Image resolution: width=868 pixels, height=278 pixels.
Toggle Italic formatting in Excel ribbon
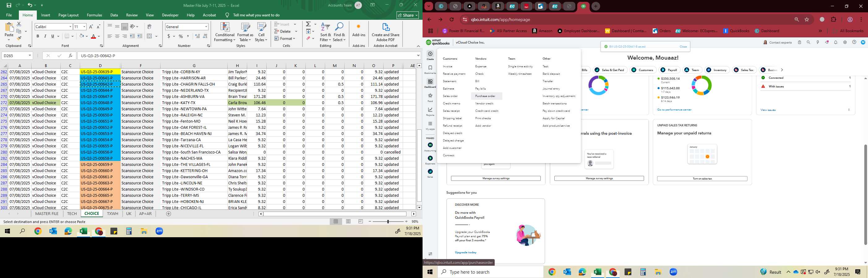[45, 36]
